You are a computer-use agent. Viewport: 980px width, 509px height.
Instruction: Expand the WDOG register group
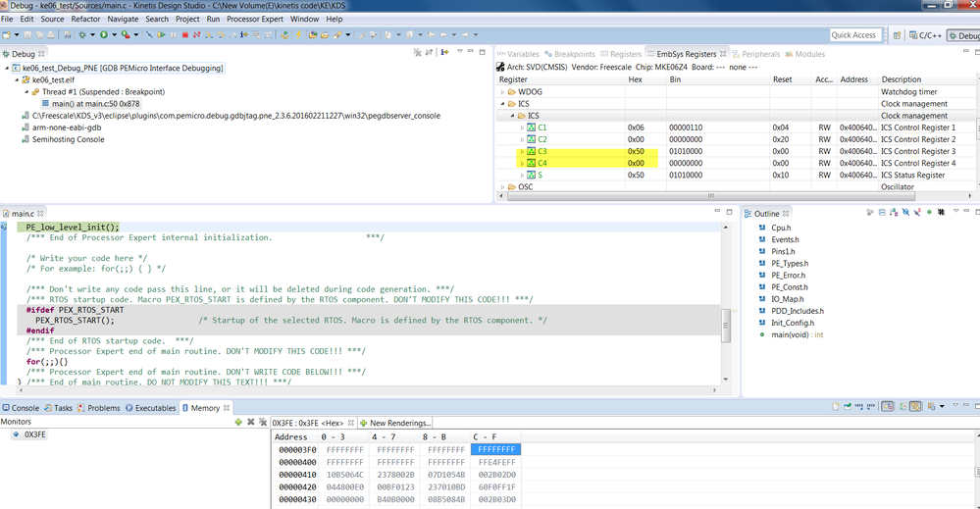[x=502, y=92]
